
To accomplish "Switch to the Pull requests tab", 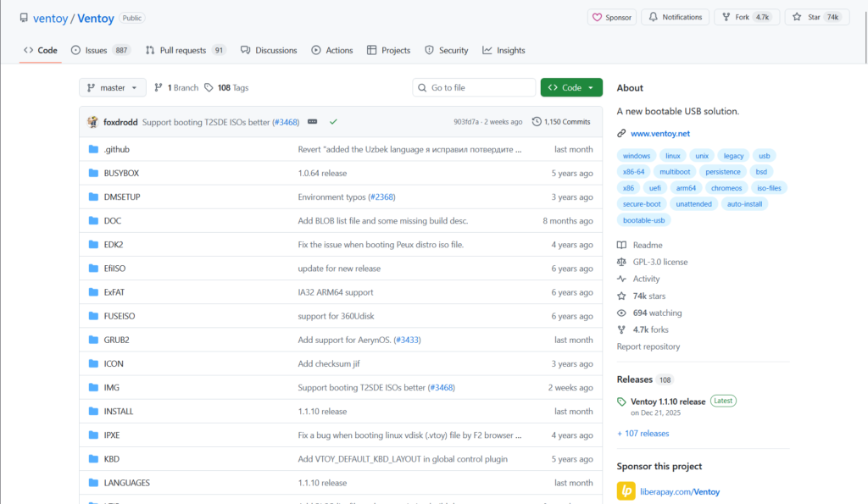I will coord(185,50).
